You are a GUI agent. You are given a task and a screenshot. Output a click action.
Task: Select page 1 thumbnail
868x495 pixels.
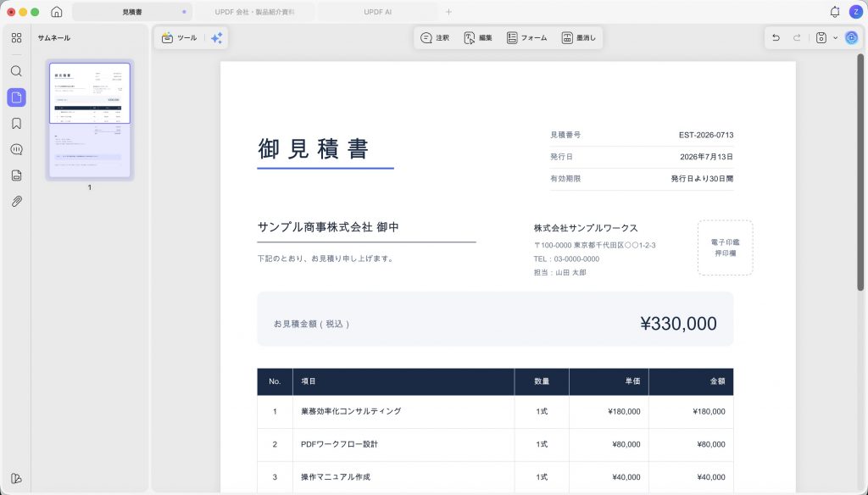(x=90, y=120)
